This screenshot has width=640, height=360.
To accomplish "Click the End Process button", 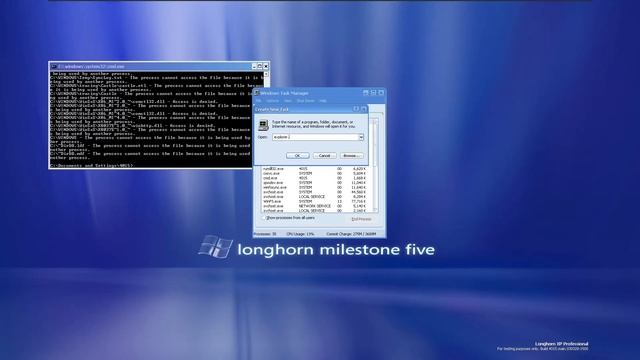I will [361, 219].
